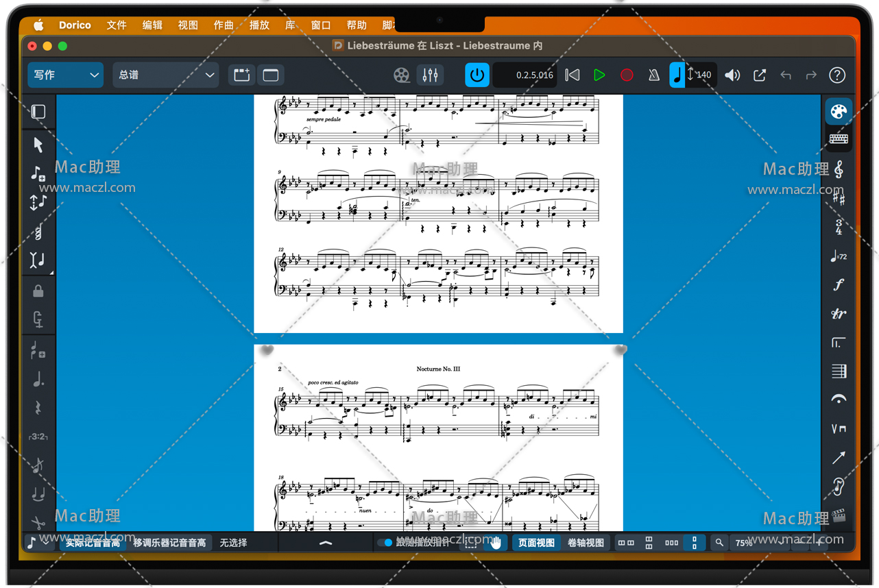Image resolution: width=879 pixels, height=588 pixels.
Task: Undo the last action
Action: point(786,75)
